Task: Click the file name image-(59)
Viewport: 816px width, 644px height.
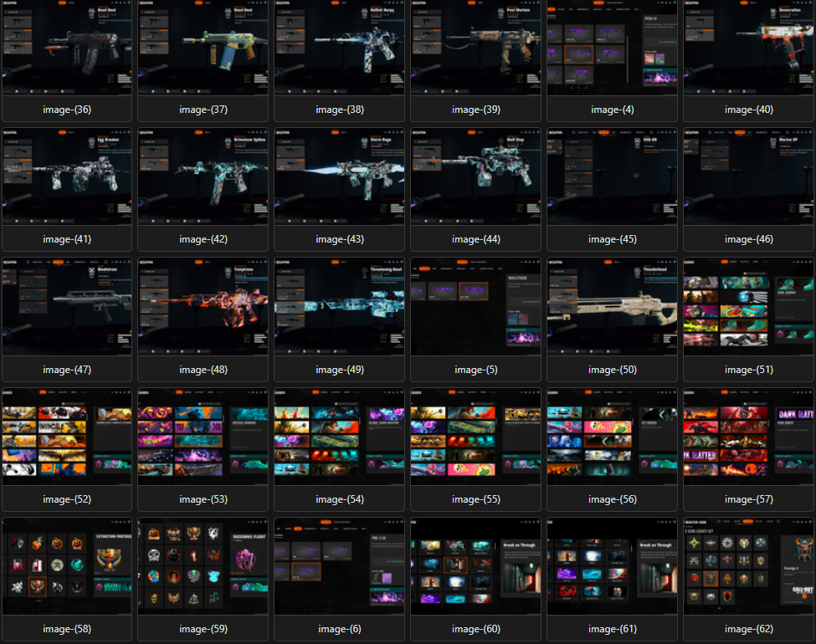Action: click(x=203, y=629)
